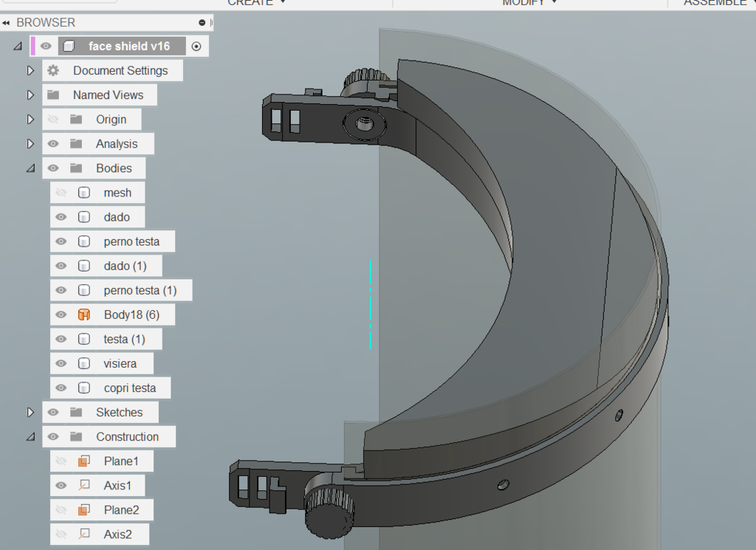Click the pink color bar beside face shield v16
Screen dimensions: 756x550
pos(34,46)
